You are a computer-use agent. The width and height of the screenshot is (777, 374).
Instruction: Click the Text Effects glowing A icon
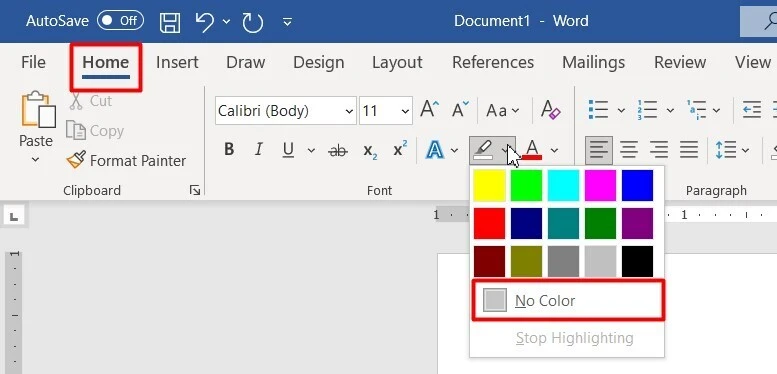[x=435, y=150]
